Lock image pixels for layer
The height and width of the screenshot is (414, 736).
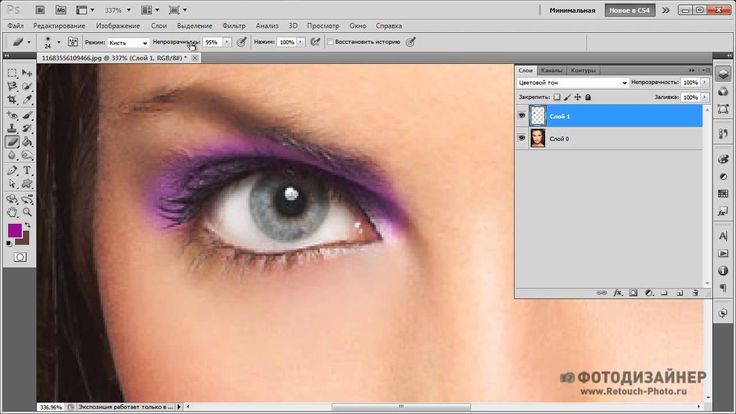point(567,97)
